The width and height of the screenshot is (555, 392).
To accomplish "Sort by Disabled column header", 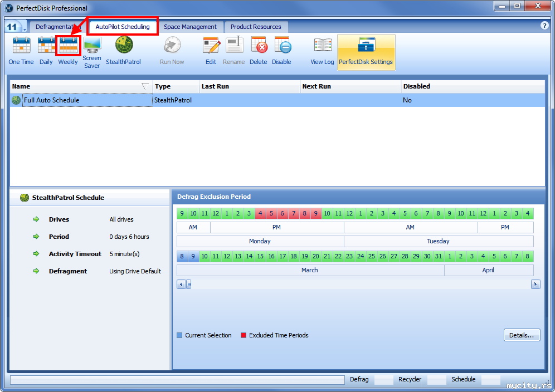I will tap(473, 86).
